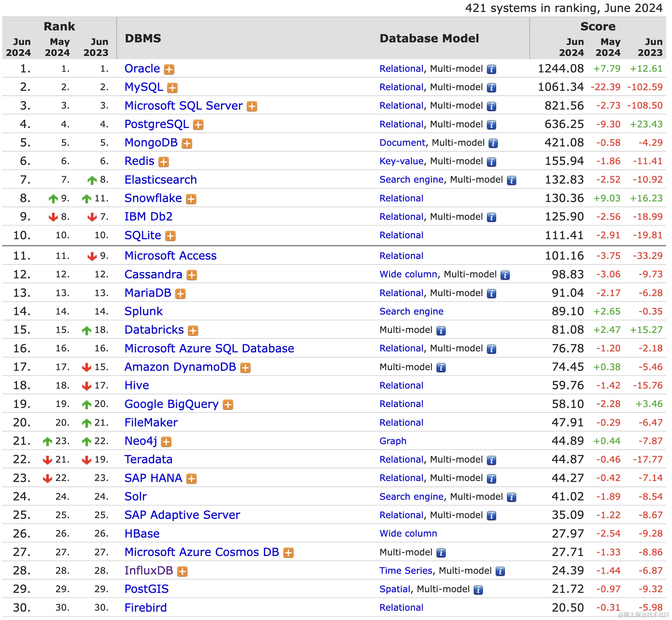Click the info icon in the Databricks row
672x620 pixels.
pos(441,331)
